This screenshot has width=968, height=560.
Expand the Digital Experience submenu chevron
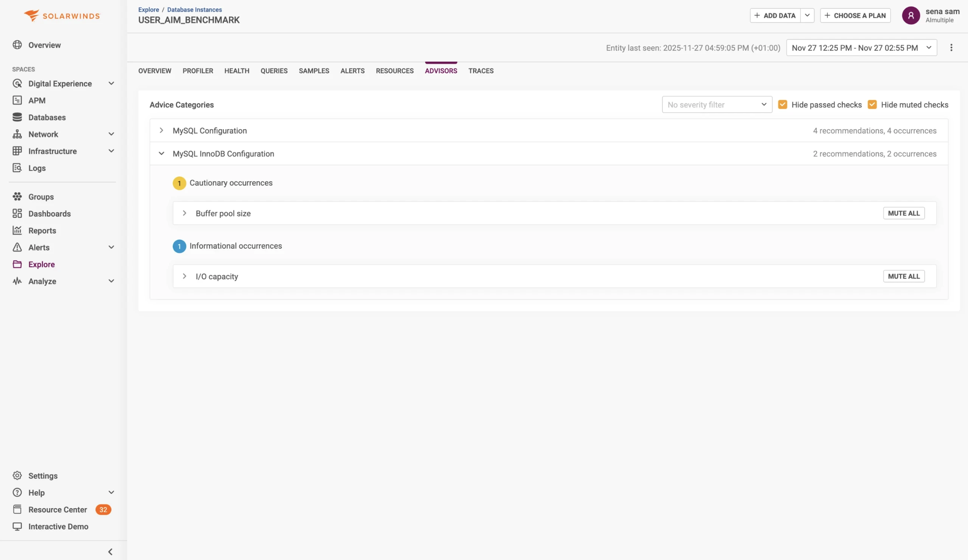(111, 83)
